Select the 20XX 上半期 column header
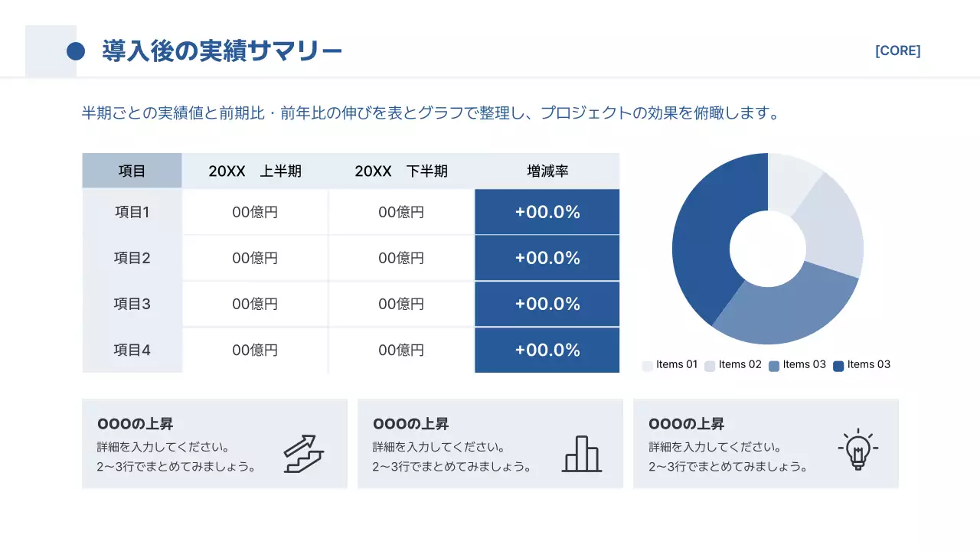This screenshot has width=980, height=551. [255, 171]
